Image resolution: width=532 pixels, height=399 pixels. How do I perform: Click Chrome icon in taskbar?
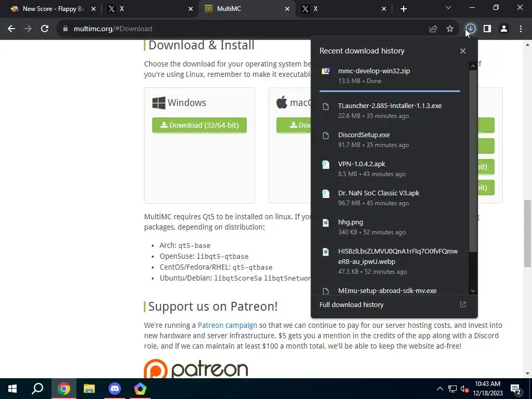tap(64, 389)
